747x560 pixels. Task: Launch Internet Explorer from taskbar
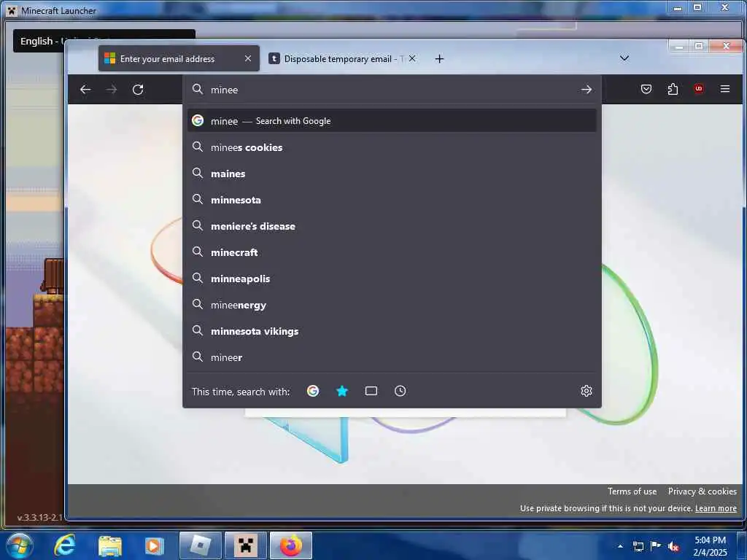point(64,545)
